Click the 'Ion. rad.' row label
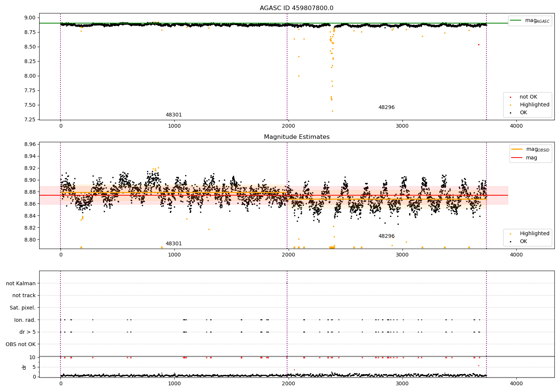 (25, 320)
